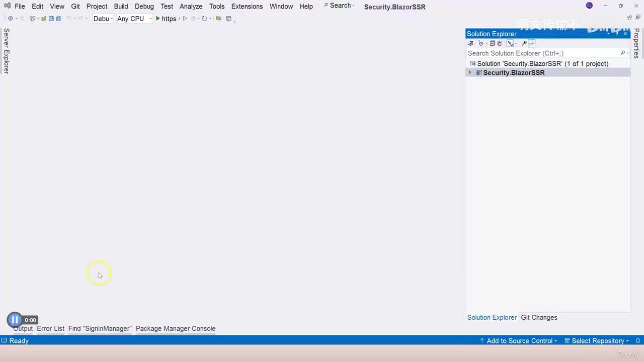Screen dimensions: 644x362
Task: Open the file nesting dropdown arrow
Action: tap(515, 43)
